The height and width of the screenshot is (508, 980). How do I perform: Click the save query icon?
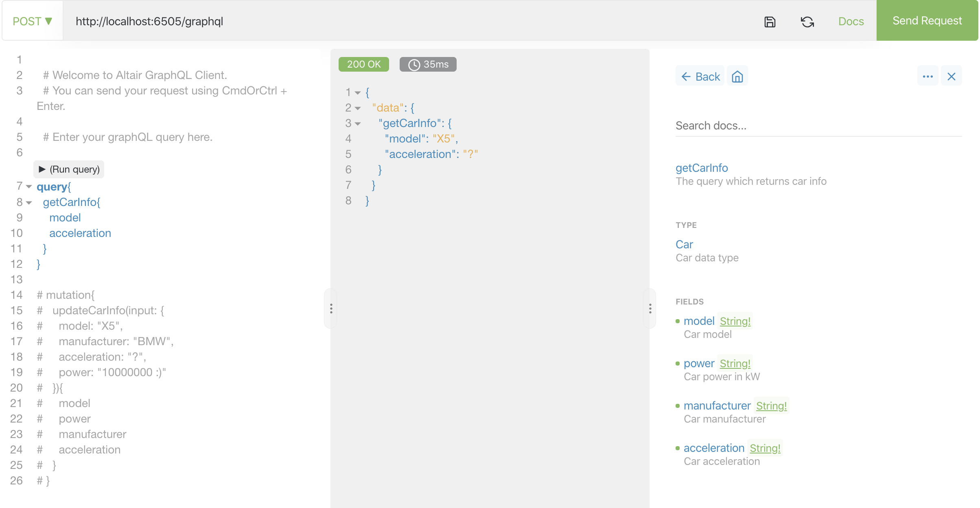point(770,22)
